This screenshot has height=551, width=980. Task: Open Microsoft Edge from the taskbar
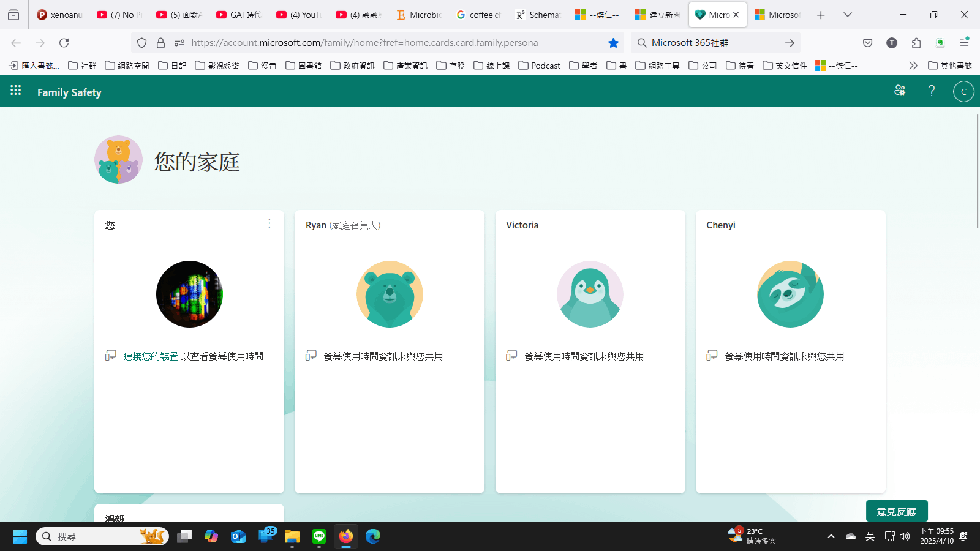point(373,536)
